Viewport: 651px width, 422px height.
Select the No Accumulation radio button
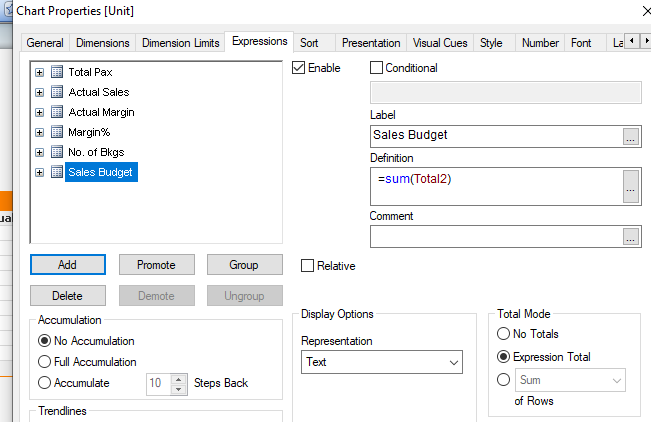pos(44,341)
